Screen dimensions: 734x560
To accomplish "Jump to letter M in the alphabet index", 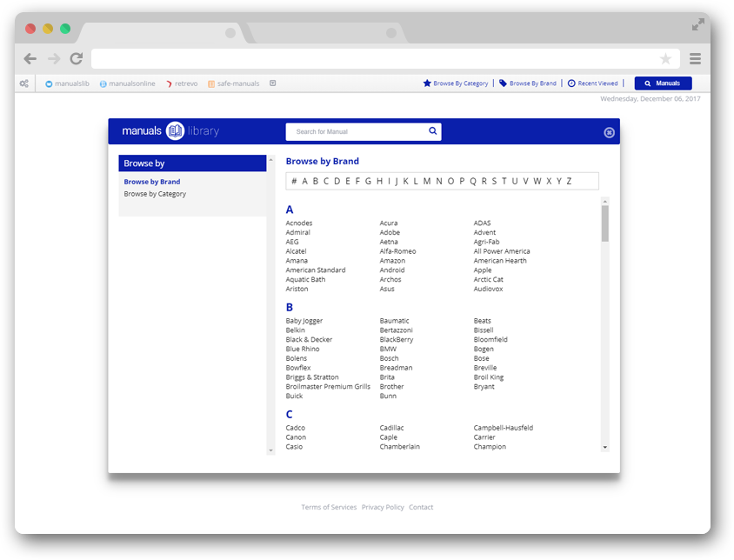I will click(427, 181).
